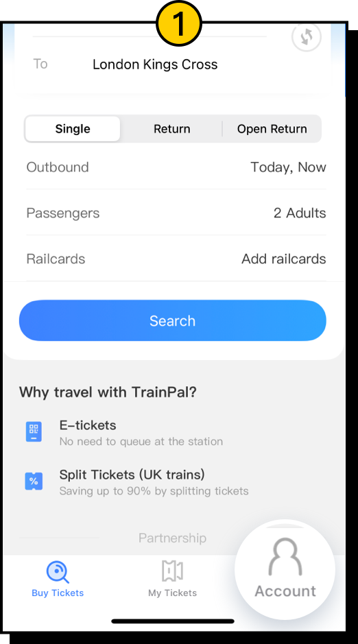Select the Single journey option
The width and height of the screenshot is (358, 644).
point(73,128)
